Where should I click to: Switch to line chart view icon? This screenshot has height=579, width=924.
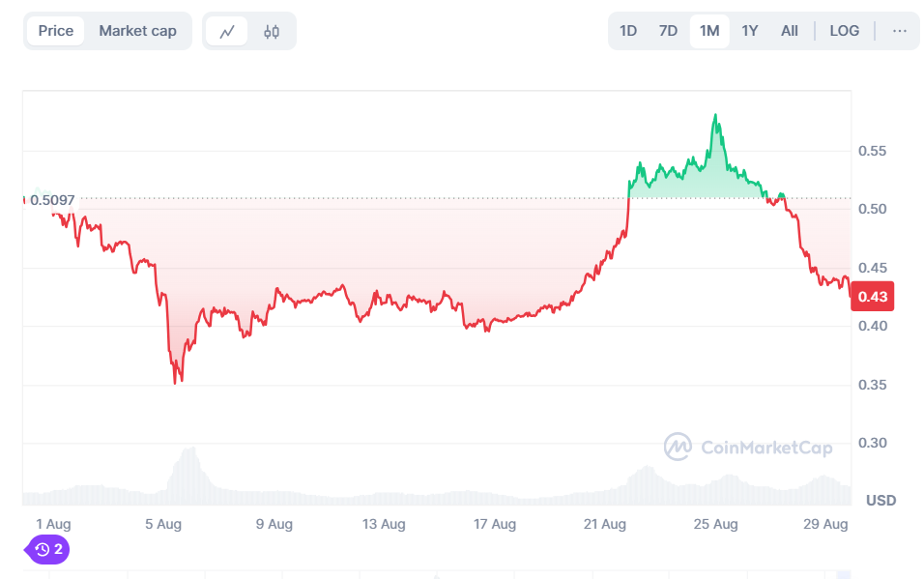tap(227, 31)
